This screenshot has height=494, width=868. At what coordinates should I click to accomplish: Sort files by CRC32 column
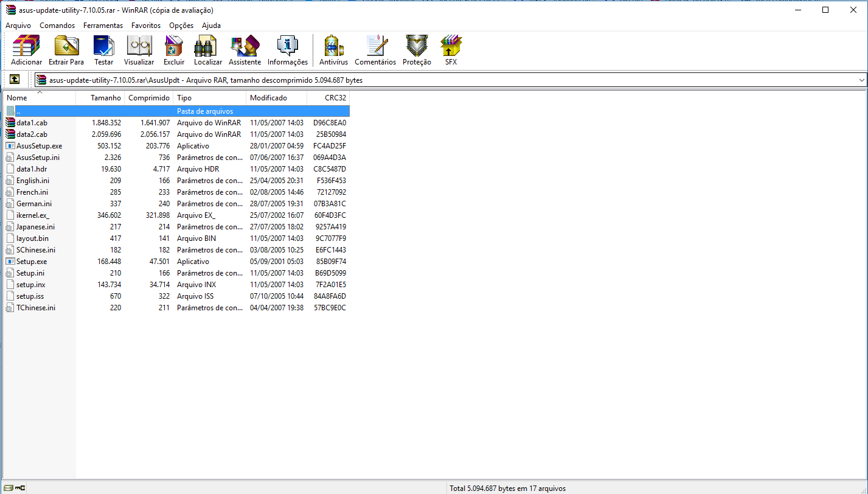pos(328,98)
